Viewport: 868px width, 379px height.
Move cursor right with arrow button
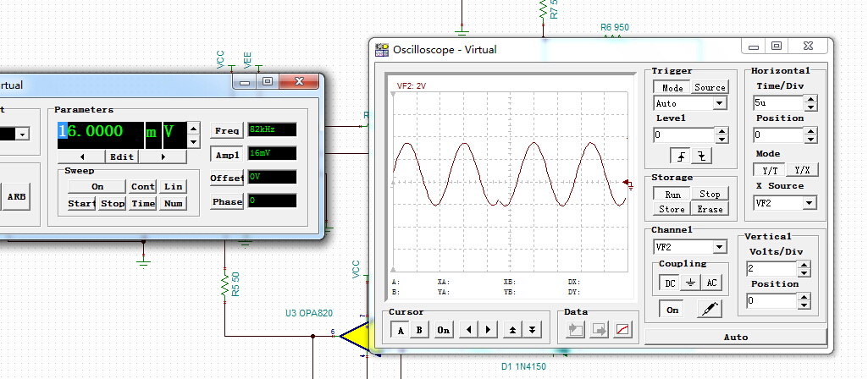tap(488, 330)
